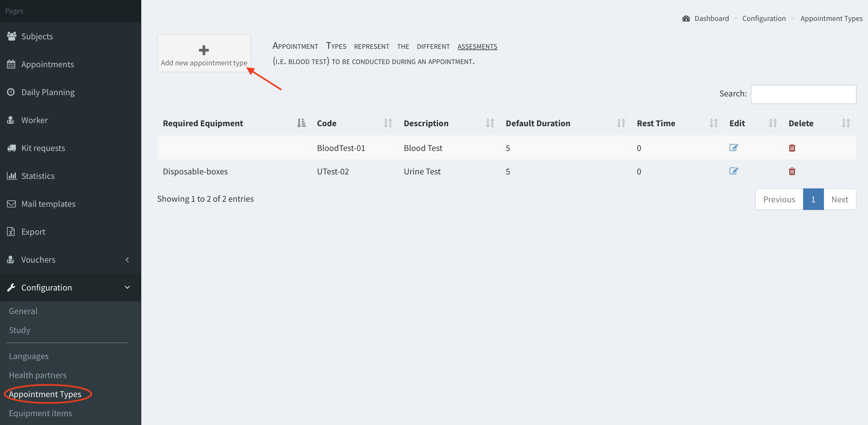Image resolution: width=868 pixels, height=425 pixels.
Task: Open Mail templates page
Action: pos(48,204)
